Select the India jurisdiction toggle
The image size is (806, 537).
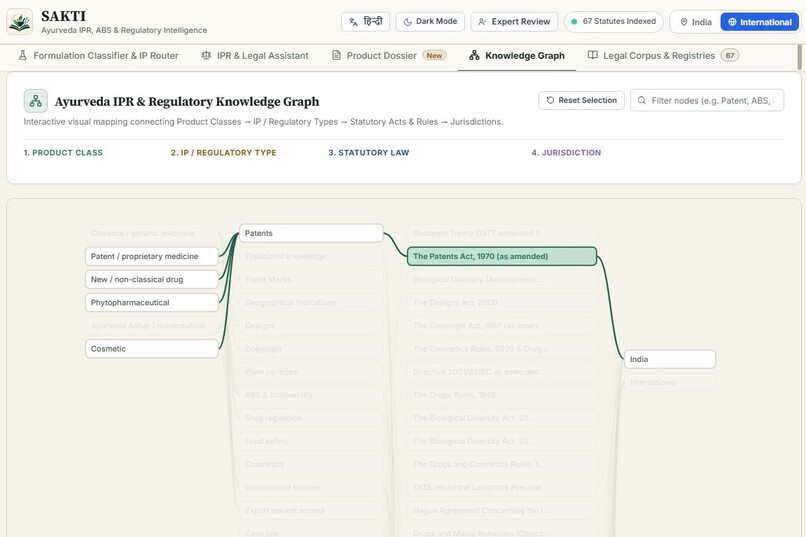pos(696,22)
